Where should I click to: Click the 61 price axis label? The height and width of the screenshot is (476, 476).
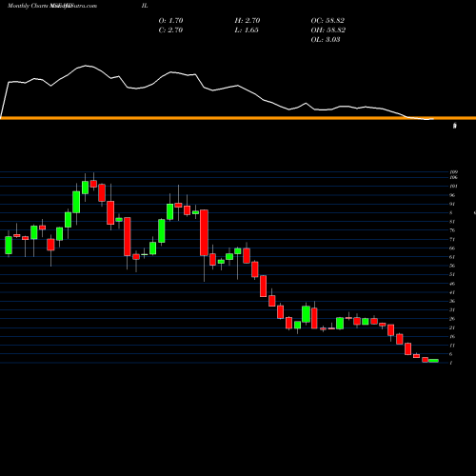(452, 257)
